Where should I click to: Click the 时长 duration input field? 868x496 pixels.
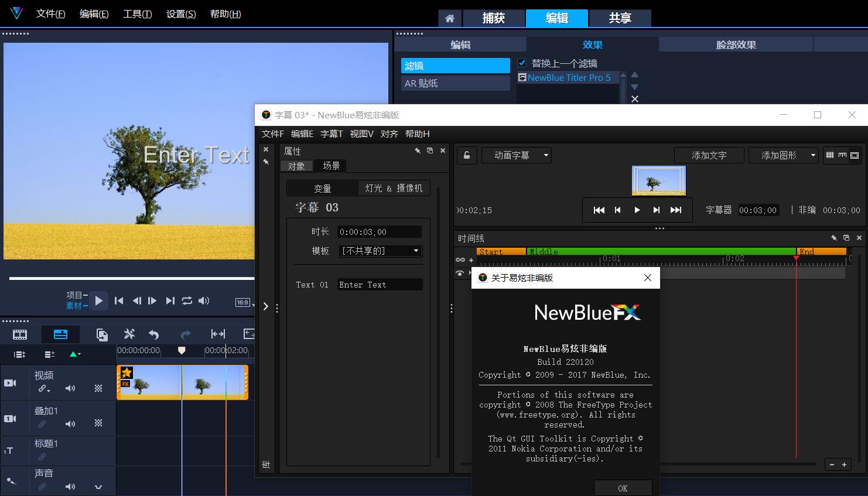point(380,232)
